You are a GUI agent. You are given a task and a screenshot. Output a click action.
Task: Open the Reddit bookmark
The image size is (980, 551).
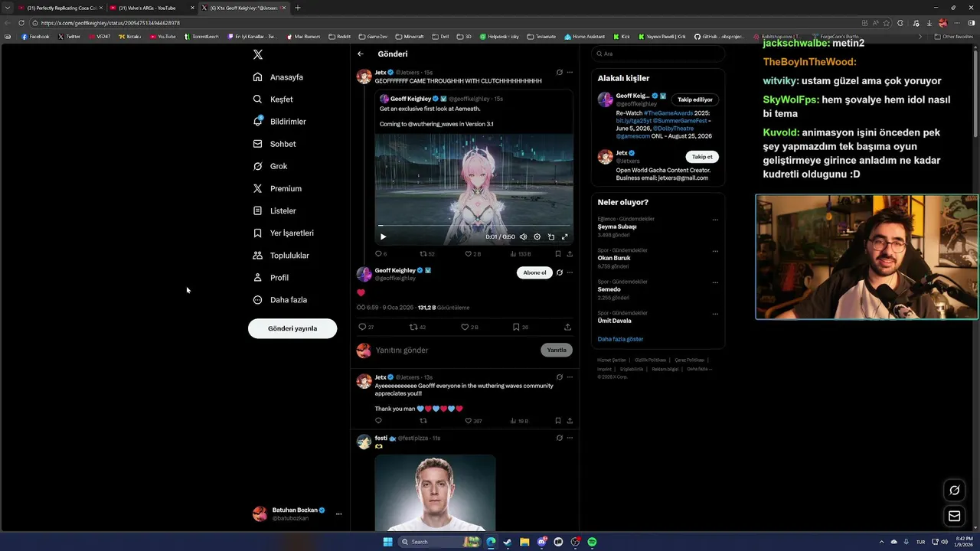(340, 37)
